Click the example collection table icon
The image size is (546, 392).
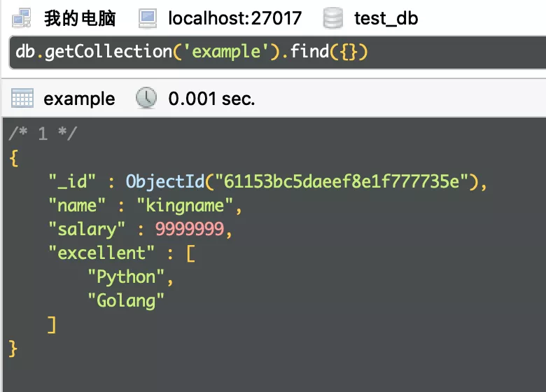pyautogui.click(x=22, y=99)
